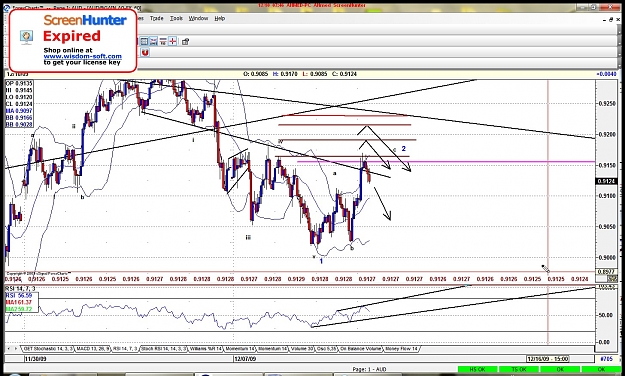Click the +0.0040 change value
This screenshot has height=376, width=625.
pos(606,74)
